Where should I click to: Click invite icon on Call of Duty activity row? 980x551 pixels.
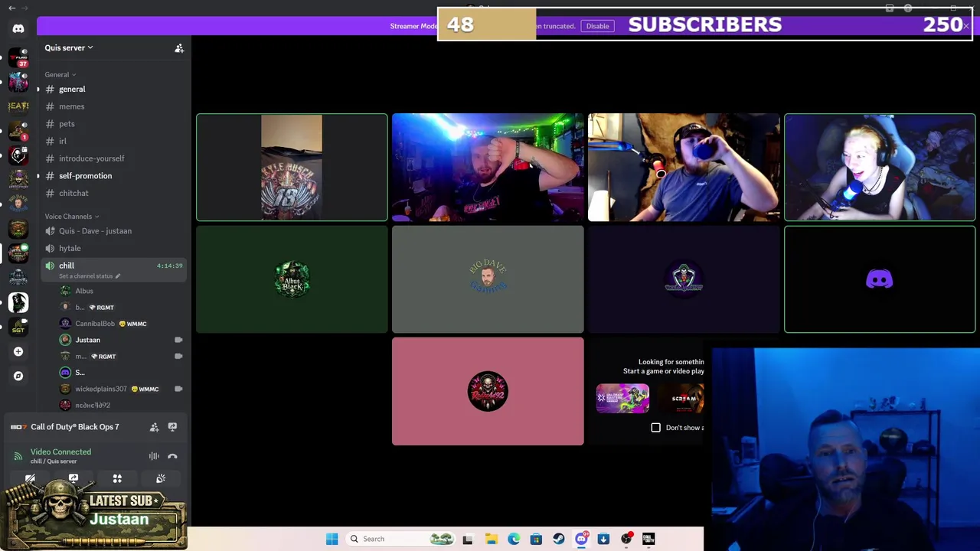(154, 427)
